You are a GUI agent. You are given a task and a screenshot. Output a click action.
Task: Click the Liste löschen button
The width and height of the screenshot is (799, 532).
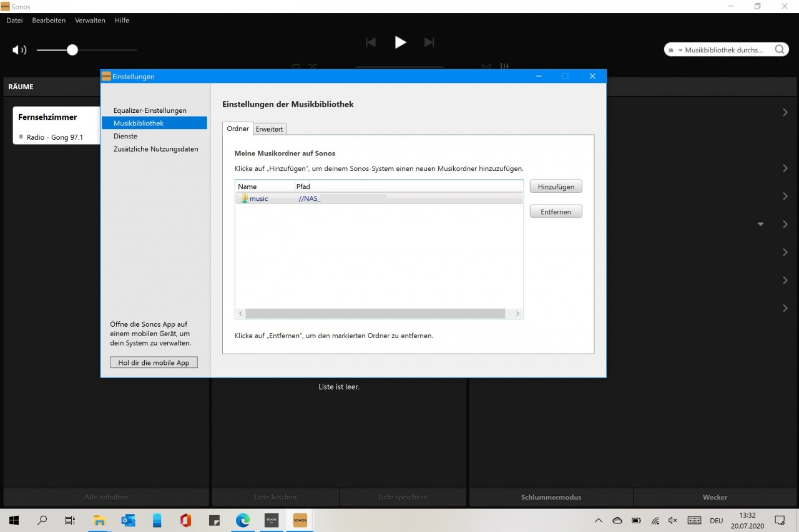[x=275, y=497]
